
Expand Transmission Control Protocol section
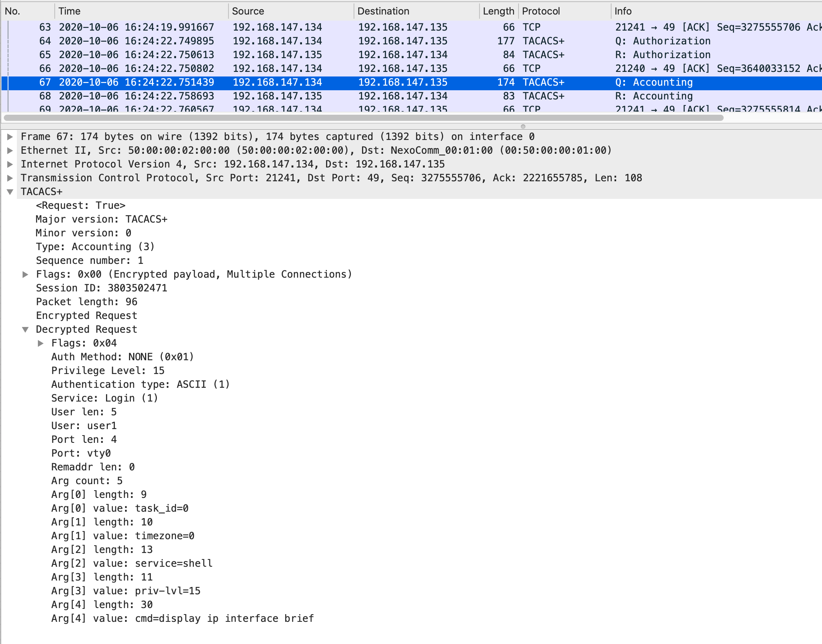(x=10, y=178)
